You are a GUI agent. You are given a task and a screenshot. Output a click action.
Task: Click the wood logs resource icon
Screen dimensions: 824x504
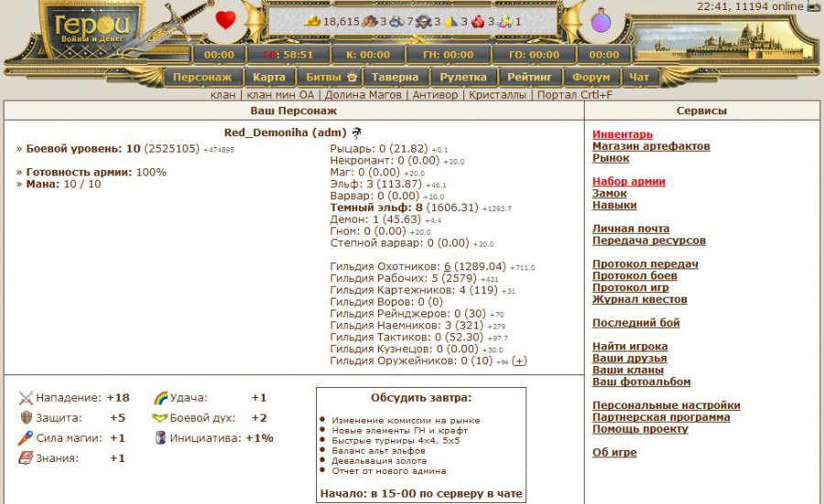coord(371,22)
